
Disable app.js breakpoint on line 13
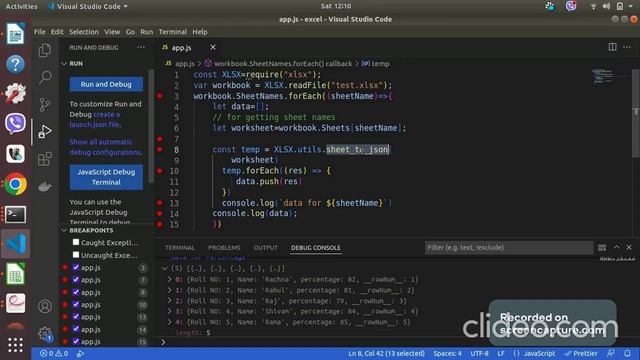[76, 316]
